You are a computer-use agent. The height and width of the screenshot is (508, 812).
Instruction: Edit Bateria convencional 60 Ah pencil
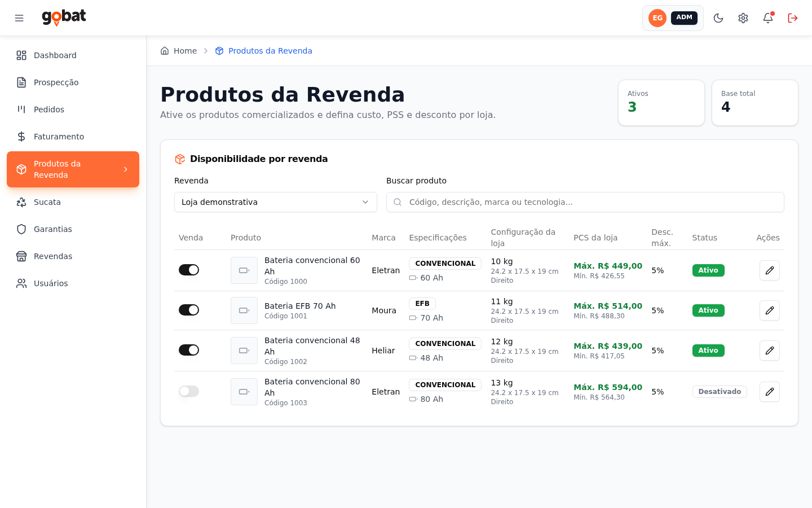click(770, 270)
